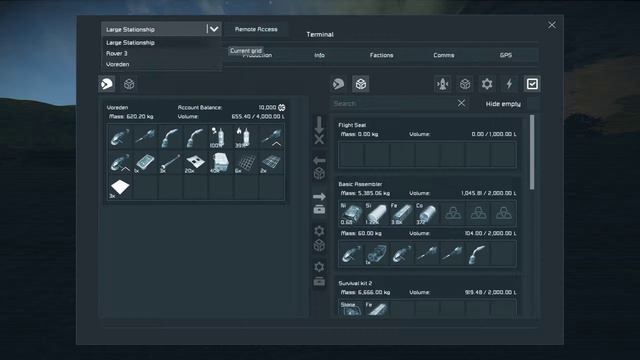The width and height of the screenshot is (640, 360).
Task: Choose Rover 3 in the grid list
Action: click(x=116, y=53)
